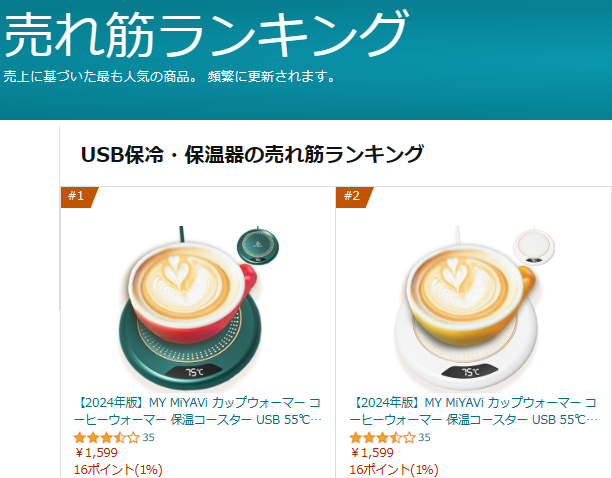Click the star rating of the #1 product
612x478 pixels.
point(107,438)
